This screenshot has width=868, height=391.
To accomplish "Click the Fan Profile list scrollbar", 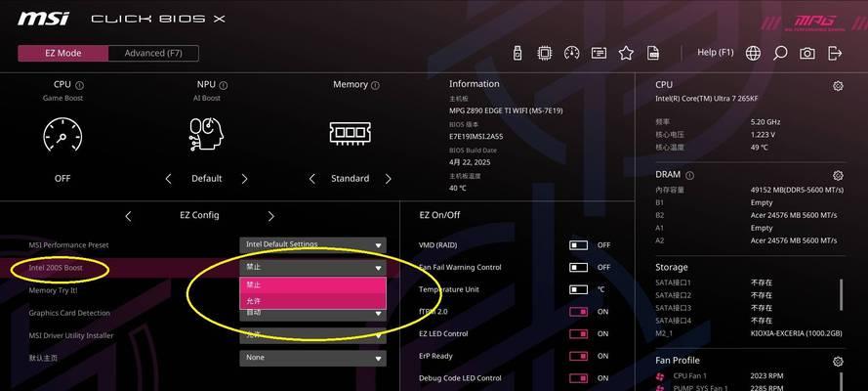I will click(x=842, y=381).
